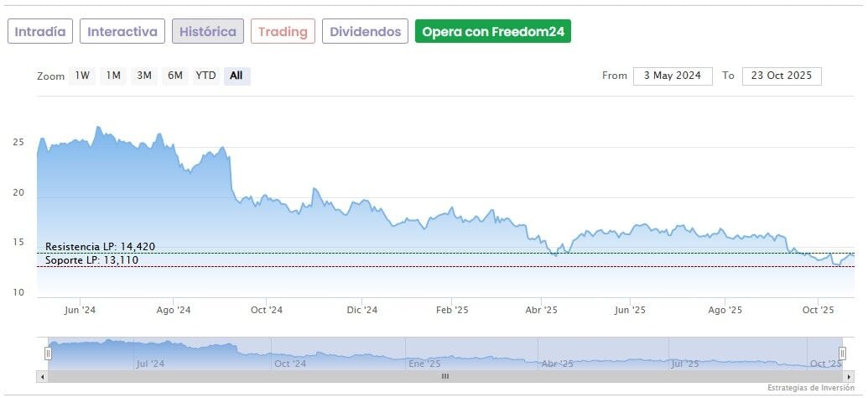868x398 pixels.
Task: Click the scrollbar left arrow
Action: (x=42, y=377)
